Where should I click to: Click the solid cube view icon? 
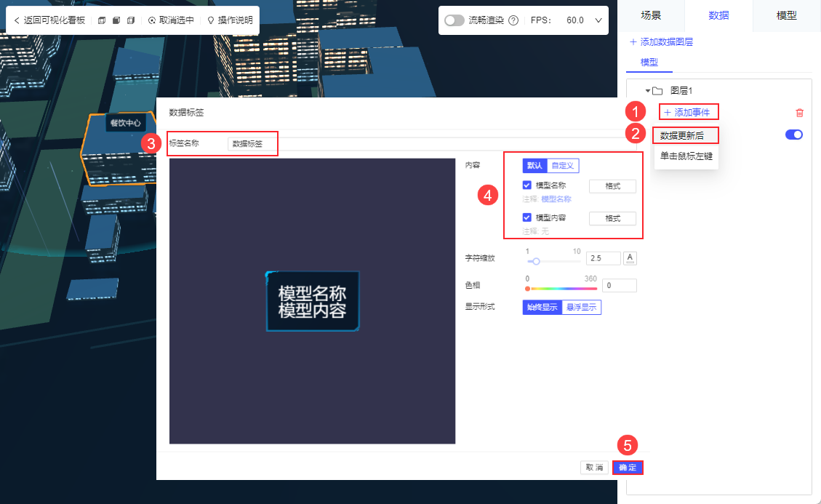(116, 20)
